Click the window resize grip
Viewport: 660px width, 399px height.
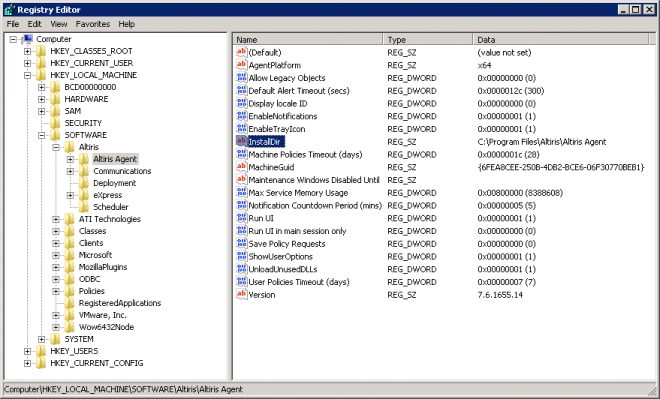coord(653,391)
